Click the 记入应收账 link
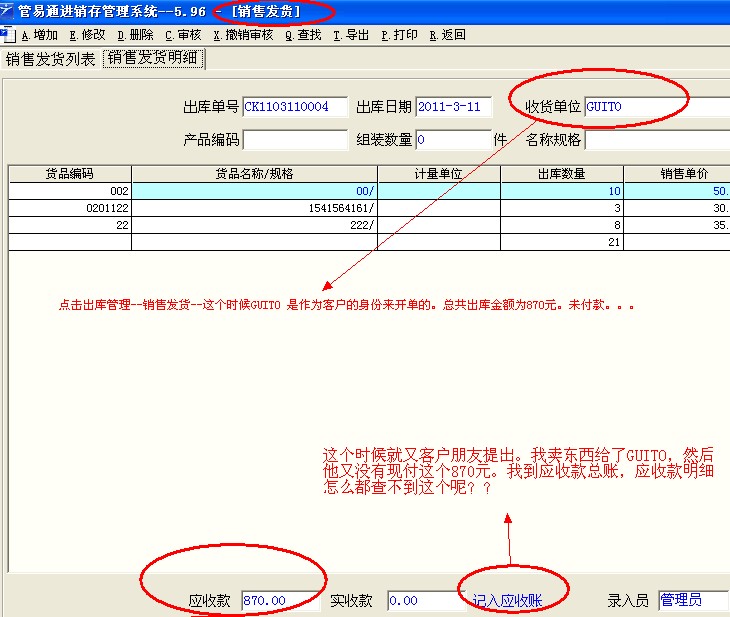The image size is (730, 617). click(507, 601)
